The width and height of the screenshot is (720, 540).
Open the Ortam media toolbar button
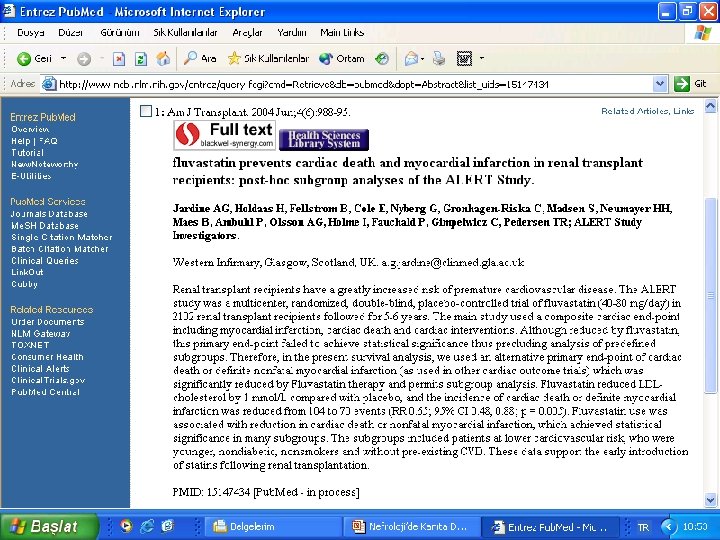click(x=342, y=58)
